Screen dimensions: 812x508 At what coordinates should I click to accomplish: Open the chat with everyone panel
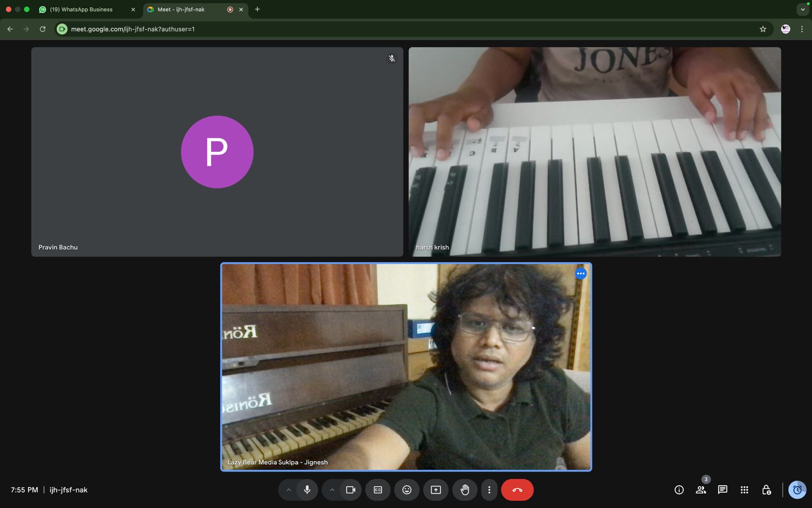point(723,490)
